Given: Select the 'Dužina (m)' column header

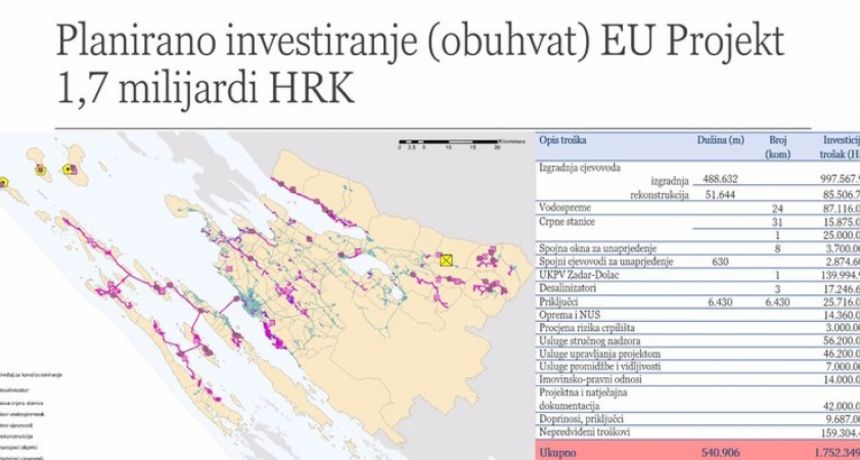Looking at the screenshot, I should (x=720, y=140).
